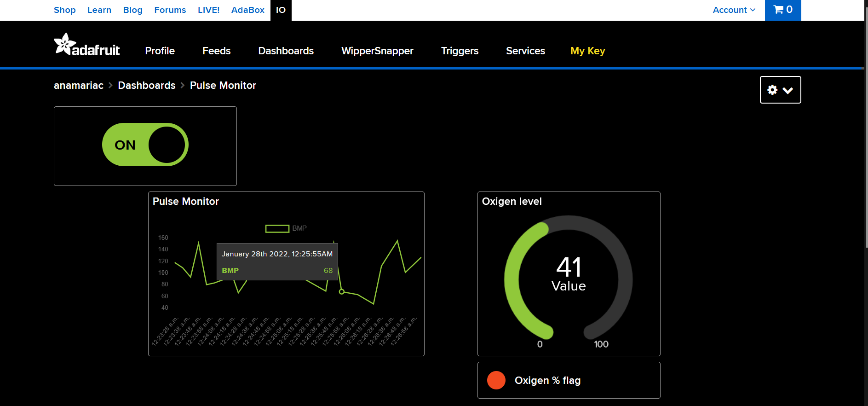Open the Feeds menu item

pos(216,51)
